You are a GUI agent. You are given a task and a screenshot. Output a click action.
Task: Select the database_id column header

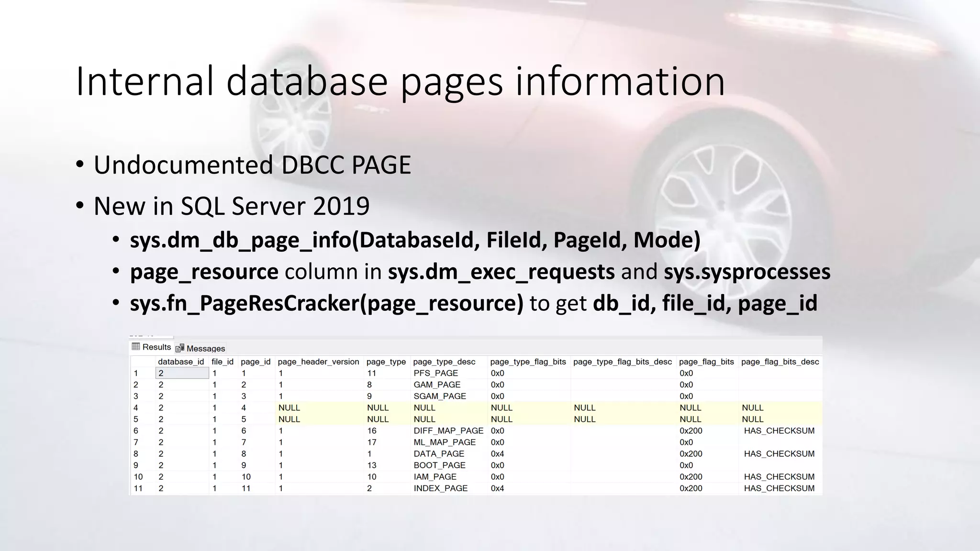(181, 362)
